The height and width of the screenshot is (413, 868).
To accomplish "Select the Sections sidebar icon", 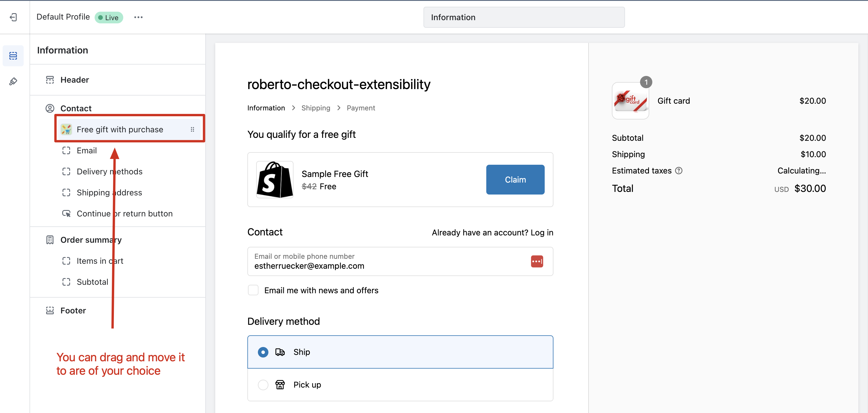I will click(13, 55).
